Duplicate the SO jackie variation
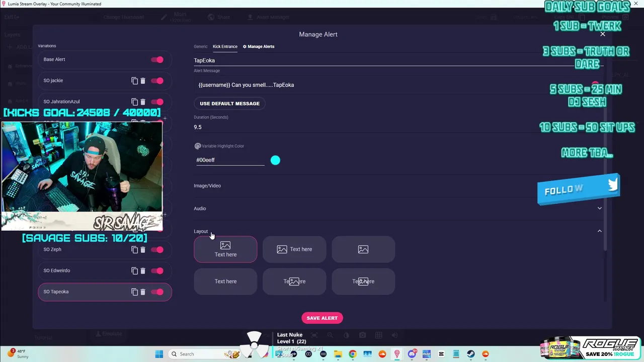The height and width of the screenshot is (362, 644). pyautogui.click(x=134, y=80)
